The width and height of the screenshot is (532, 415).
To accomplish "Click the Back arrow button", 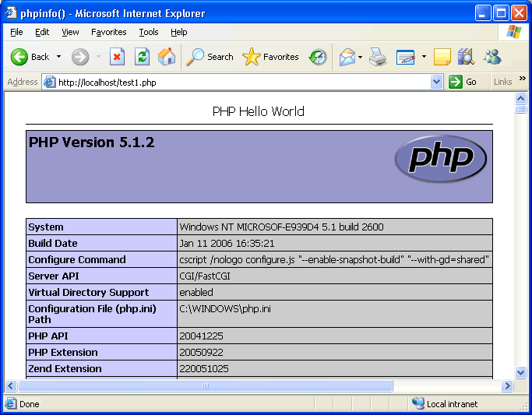I will coord(19,57).
